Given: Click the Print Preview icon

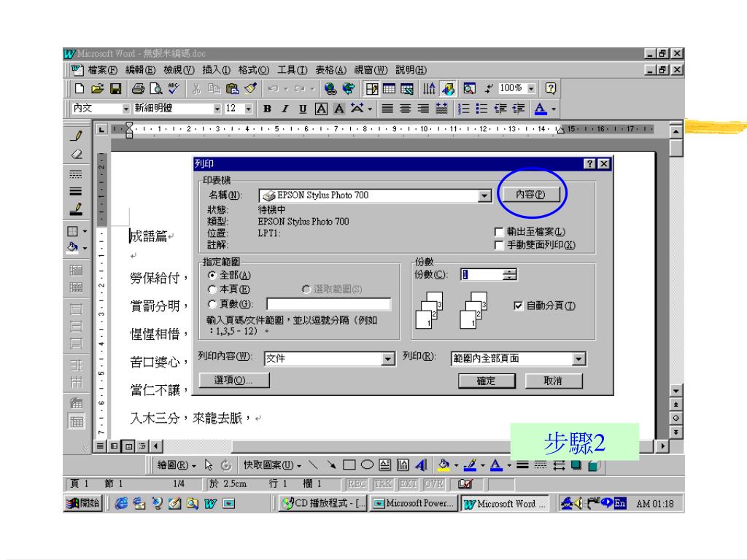Looking at the screenshot, I should tap(156, 88).
